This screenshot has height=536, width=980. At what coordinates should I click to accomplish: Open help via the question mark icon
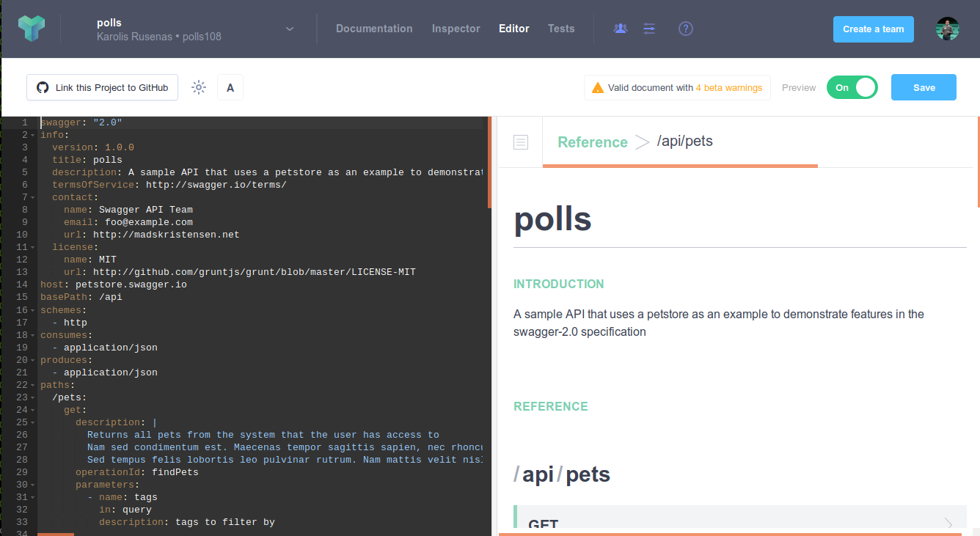[x=685, y=29]
